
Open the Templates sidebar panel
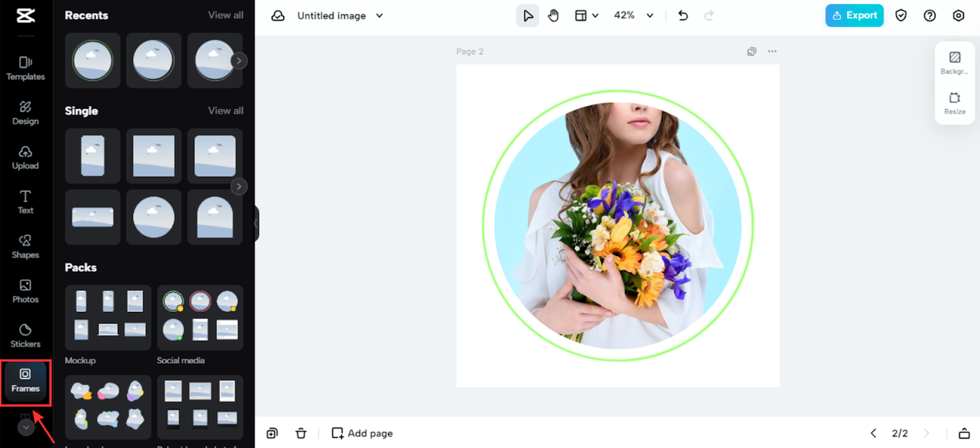coord(25,68)
